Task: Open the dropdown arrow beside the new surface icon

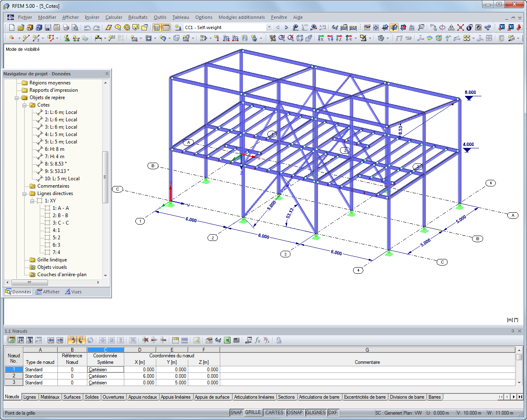Action: pos(141,38)
